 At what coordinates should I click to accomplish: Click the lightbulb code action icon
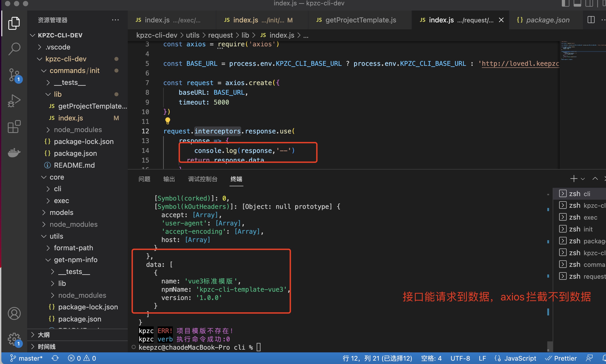coord(167,121)
